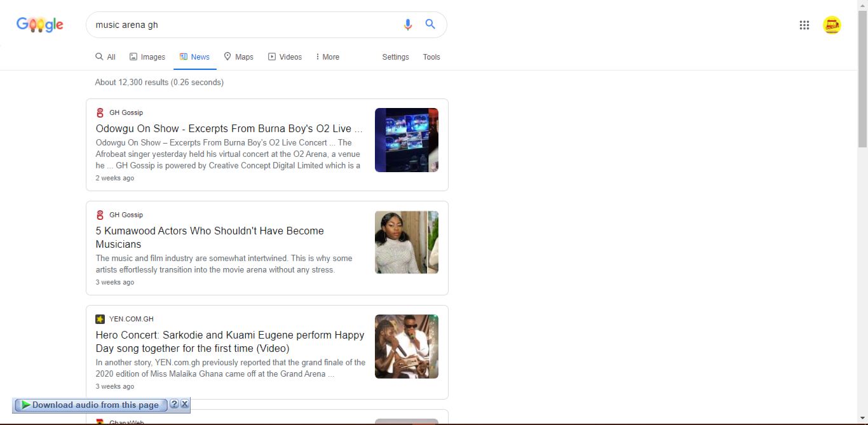The image size is (868, 425).
Task: Click '3 weeks ago' under Hero Concert result
Action: (115, 386)
